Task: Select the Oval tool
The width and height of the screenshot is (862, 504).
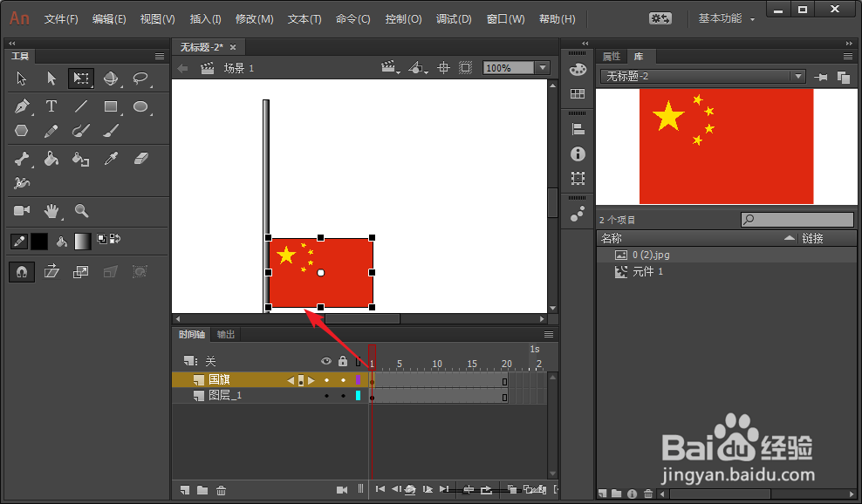Action: click(x=140, y=106)
